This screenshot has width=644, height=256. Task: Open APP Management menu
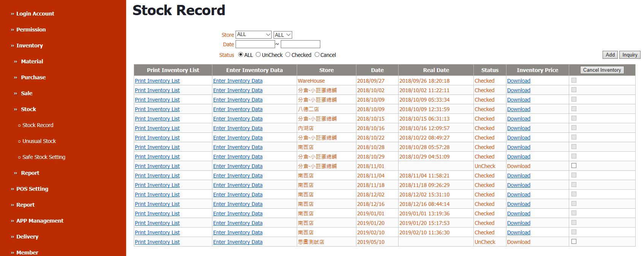pos(40,221)
